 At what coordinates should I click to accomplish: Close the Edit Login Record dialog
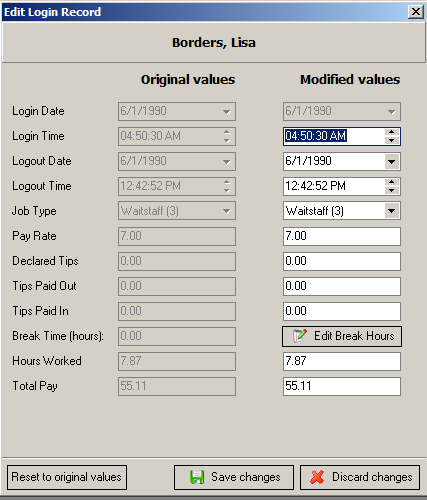tap(416, 12)
